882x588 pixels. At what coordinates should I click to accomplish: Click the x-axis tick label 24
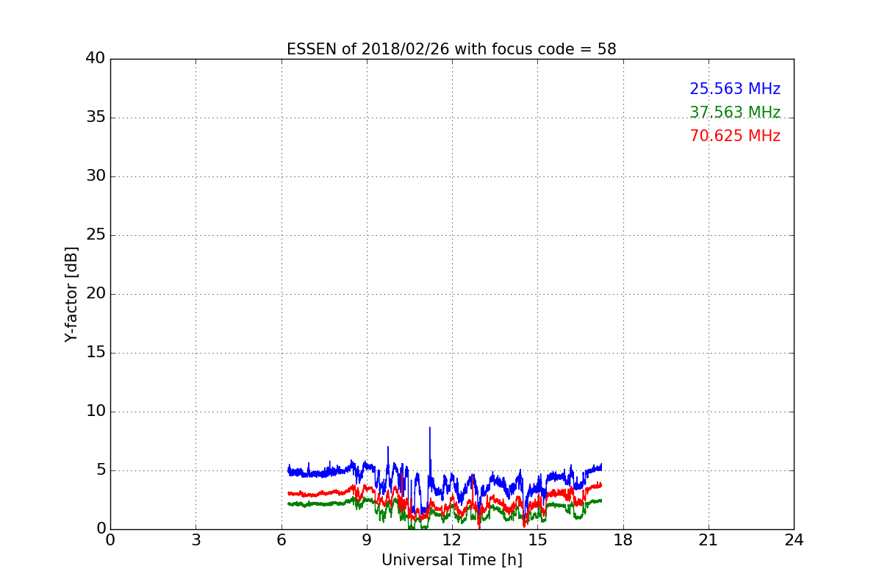tap(794, 540)
